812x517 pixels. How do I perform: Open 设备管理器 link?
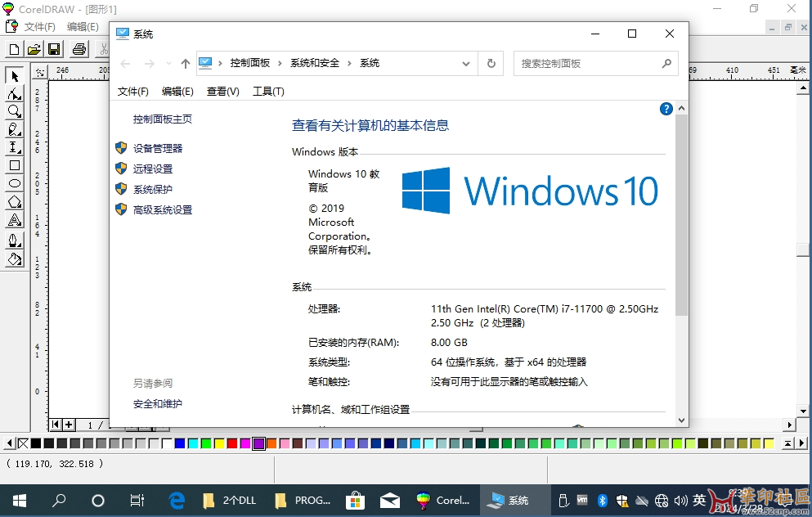[x=158, y=149]
